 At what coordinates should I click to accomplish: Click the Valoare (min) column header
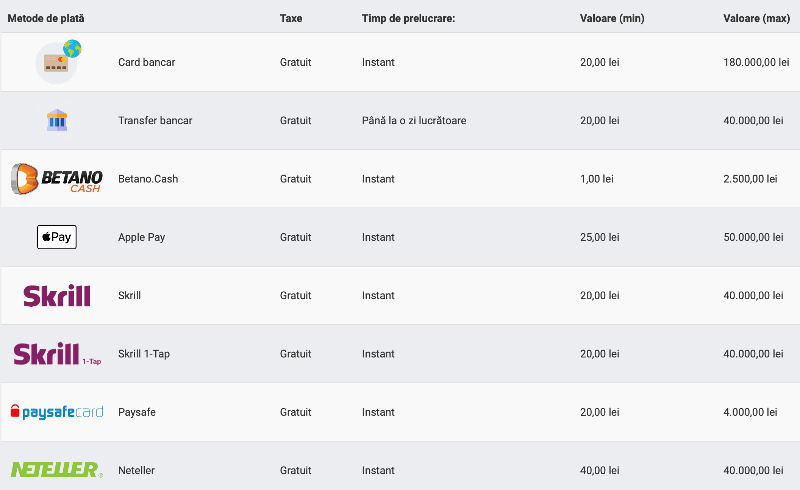click(612, 18)
